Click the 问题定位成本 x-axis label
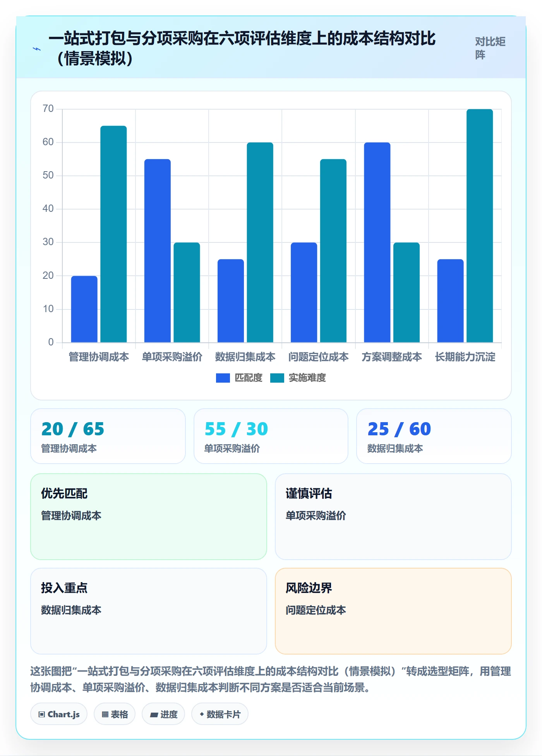 (x=318, y=357)
